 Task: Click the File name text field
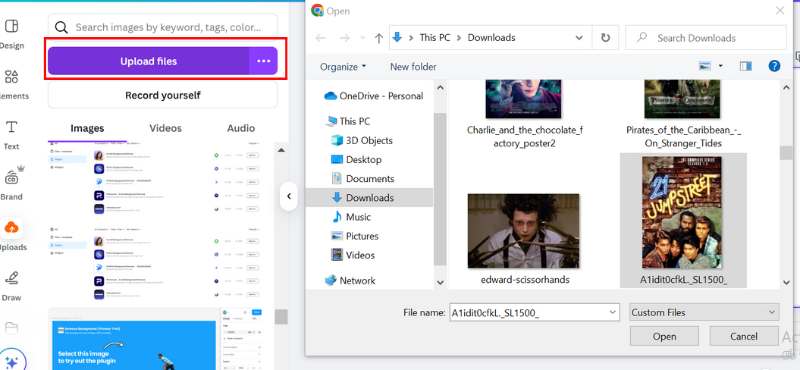click(528, 312)
